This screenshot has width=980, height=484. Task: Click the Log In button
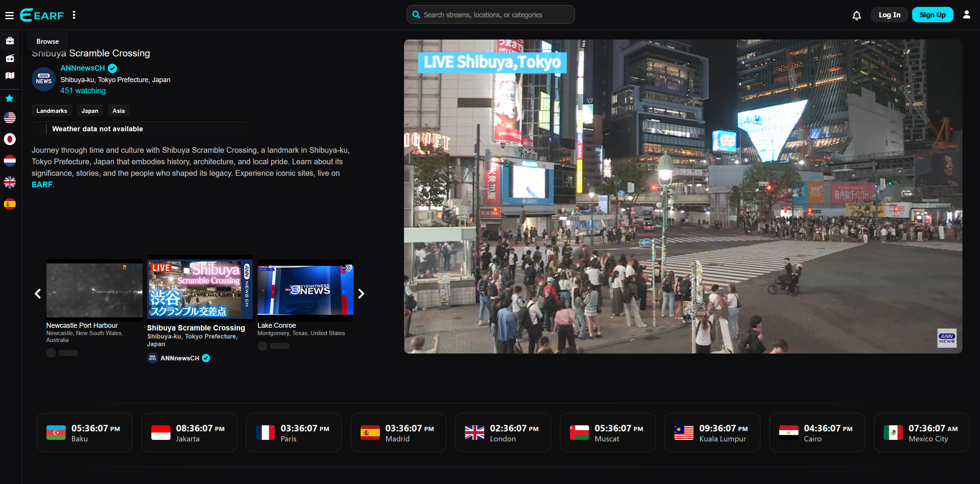click(889, 15)
